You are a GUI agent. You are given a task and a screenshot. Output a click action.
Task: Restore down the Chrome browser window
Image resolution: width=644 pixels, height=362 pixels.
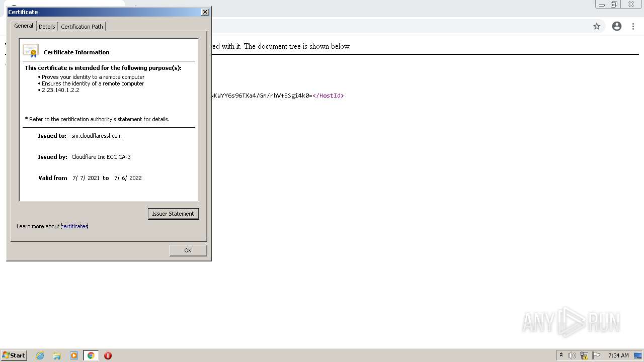(614, 5)
